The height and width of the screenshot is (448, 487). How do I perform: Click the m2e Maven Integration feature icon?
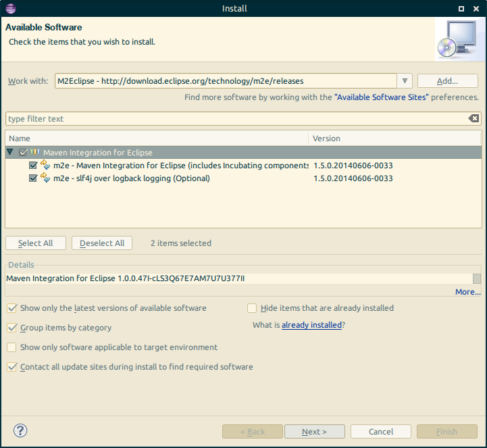[45, 165]
